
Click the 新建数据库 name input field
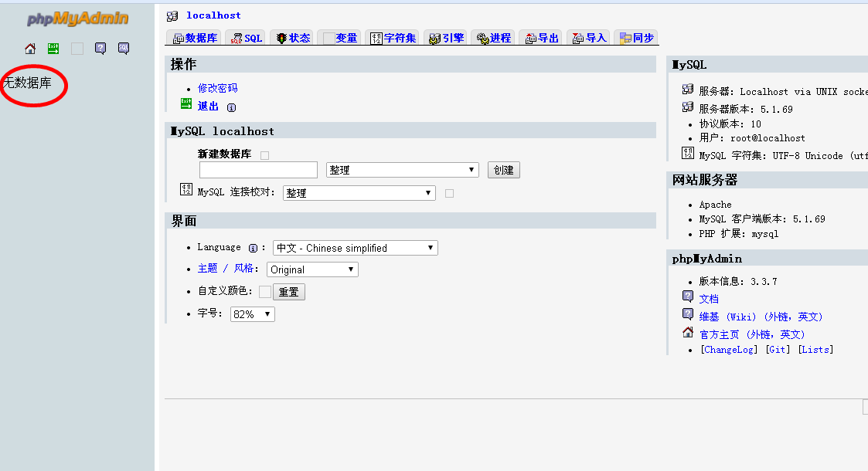[x=258, y=170]
